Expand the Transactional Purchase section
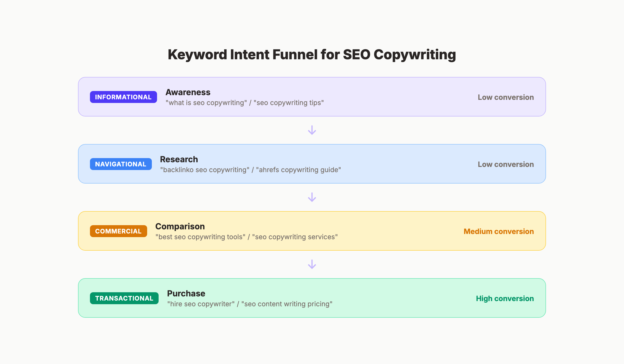This screenshot has width=624, height=364. 312,298
